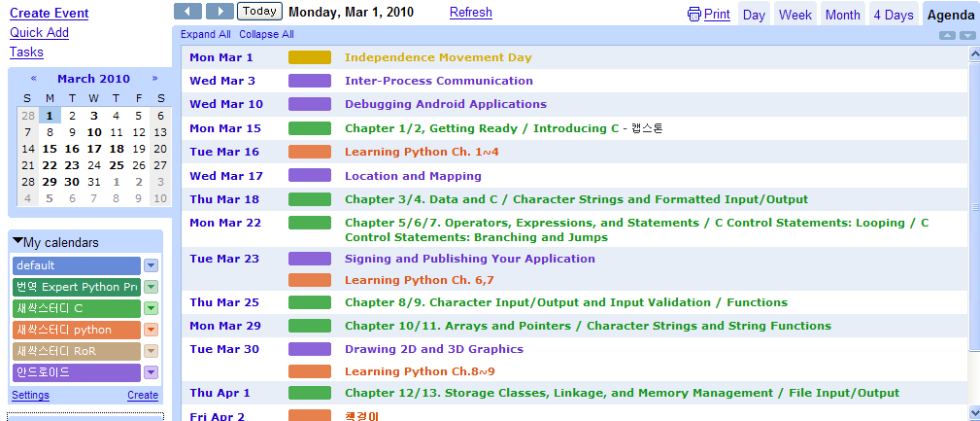Toggle the default calendar visibility
980x421 pixels.
click(77, 265)
